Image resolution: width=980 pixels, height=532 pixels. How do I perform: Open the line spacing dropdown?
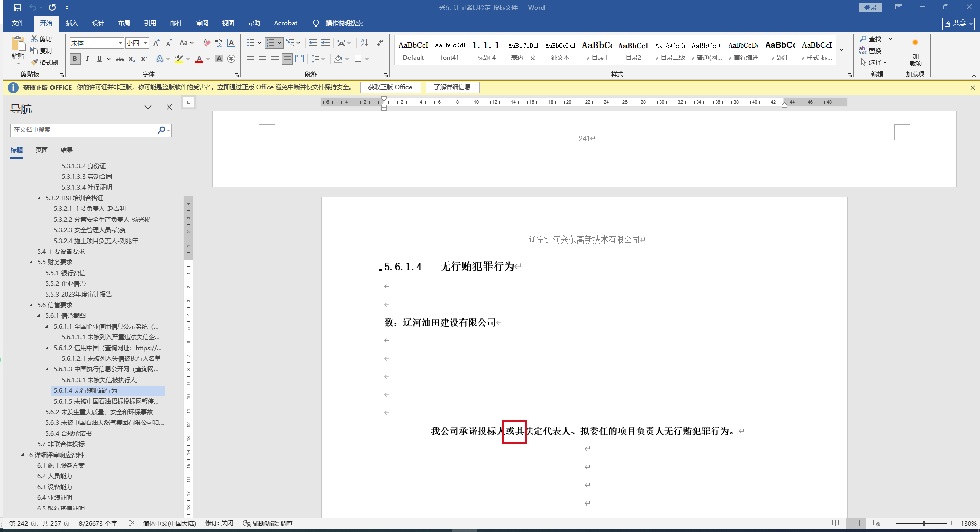[318, 59]
